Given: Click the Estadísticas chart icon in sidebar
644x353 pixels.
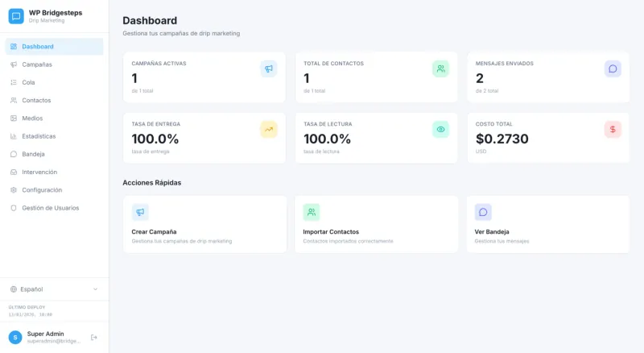Looking at the screenshot, I should [x=14, y=136].
